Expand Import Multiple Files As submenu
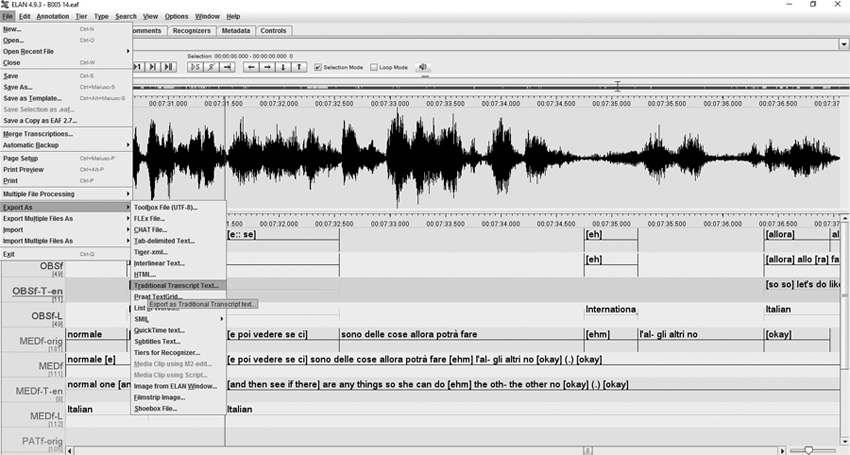 click(66, 241)
